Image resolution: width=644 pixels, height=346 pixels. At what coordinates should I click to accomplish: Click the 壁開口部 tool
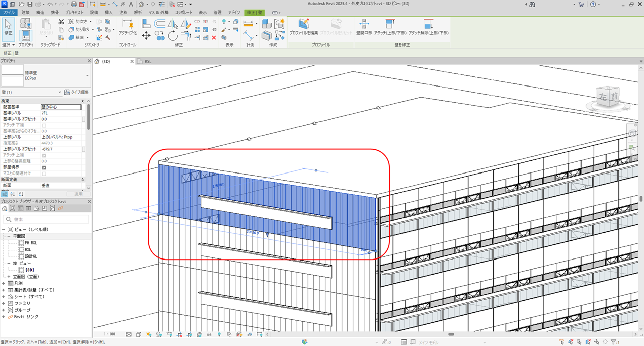pos(363,26)
